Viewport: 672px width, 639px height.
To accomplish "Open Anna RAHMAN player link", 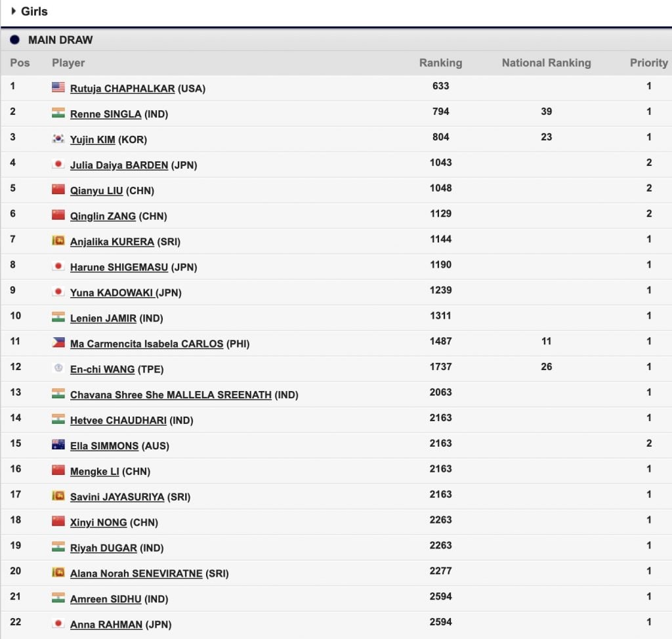I will (106, 625).
